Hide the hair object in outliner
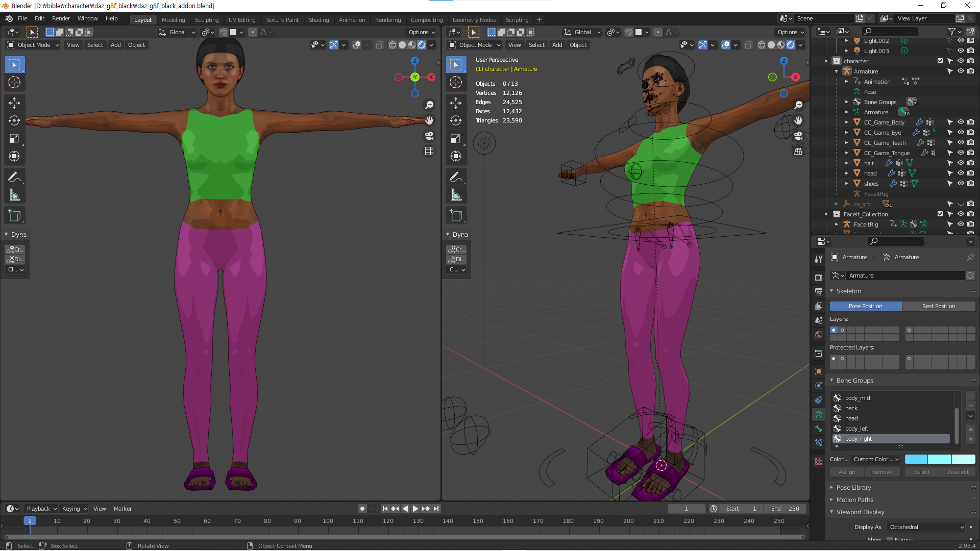Screen dimensions: 980x551 coord(961,163)
